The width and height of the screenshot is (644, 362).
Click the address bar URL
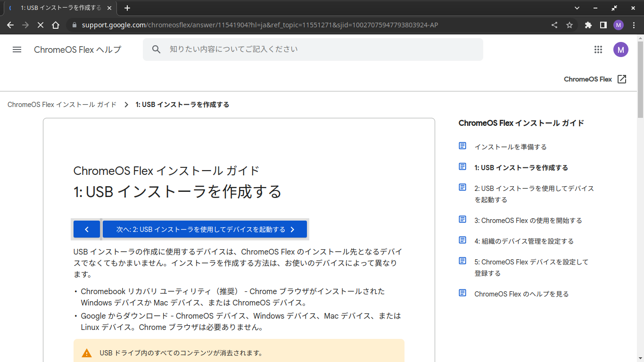coord(260,25)
